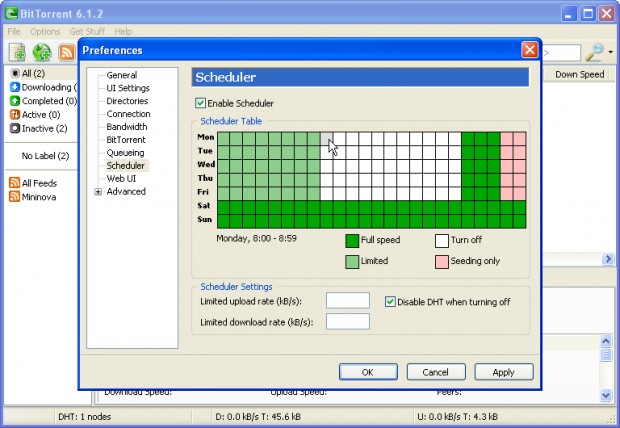Click the Add Torrent toolbar icon

pos(18,52)
